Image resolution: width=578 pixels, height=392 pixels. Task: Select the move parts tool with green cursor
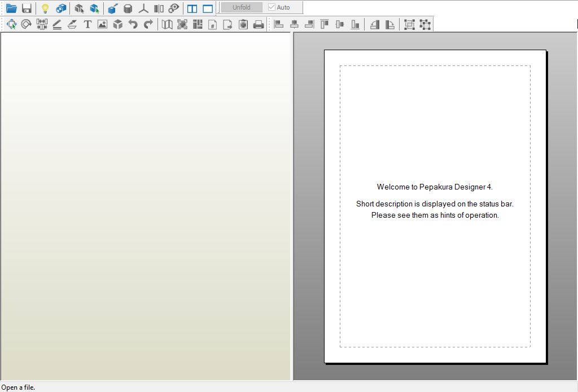pos(11,24)
